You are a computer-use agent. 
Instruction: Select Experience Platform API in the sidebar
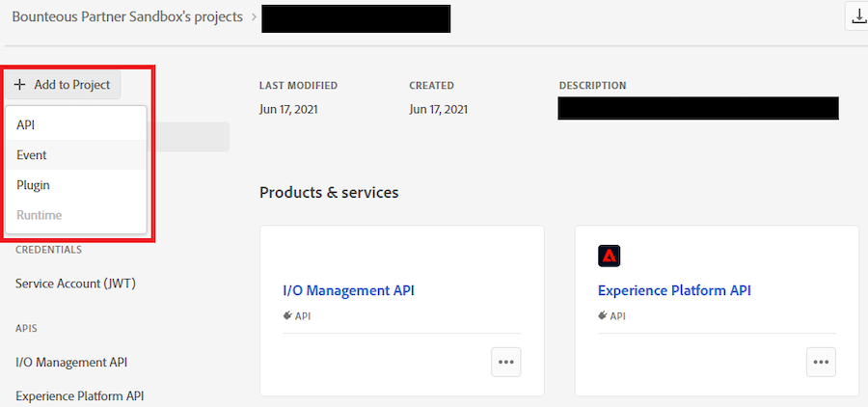point(80,396)
